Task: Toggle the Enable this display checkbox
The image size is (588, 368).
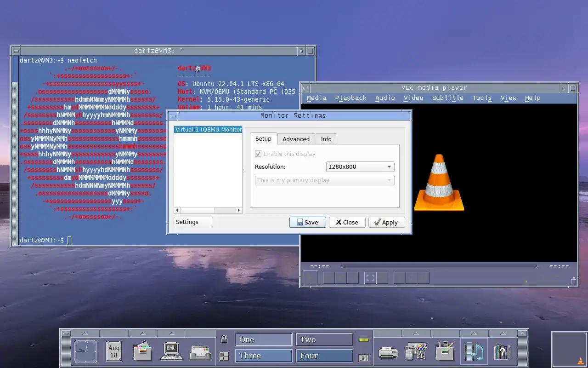Action: [x=258, y=154]
